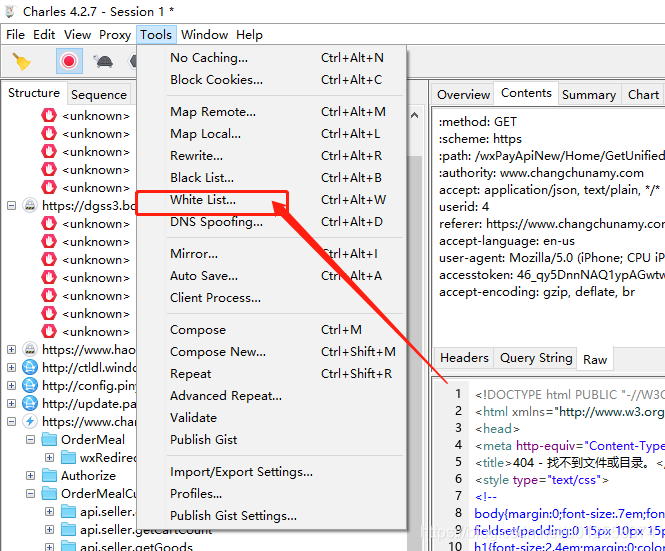Select Block Cookies... menu item
Viewport: 665px width, 551px height.
271,80
